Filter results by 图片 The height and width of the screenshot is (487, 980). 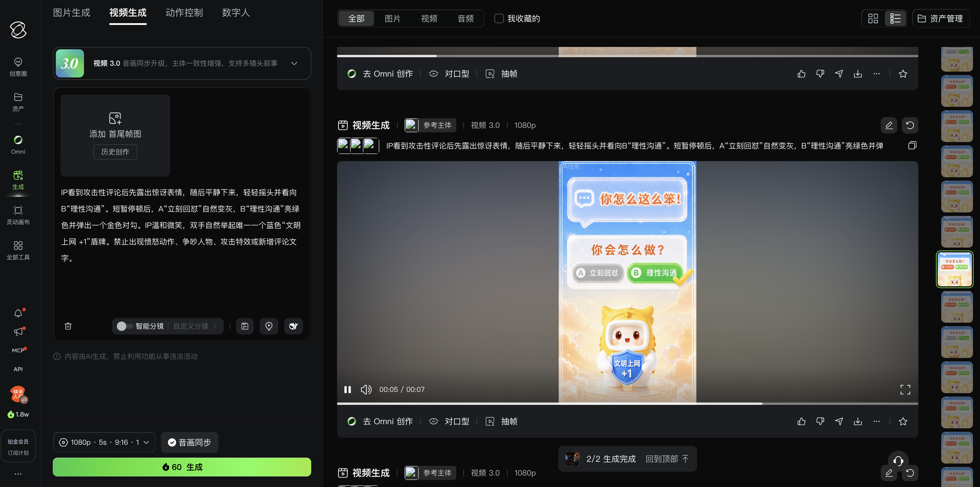(x=393, y=18)
